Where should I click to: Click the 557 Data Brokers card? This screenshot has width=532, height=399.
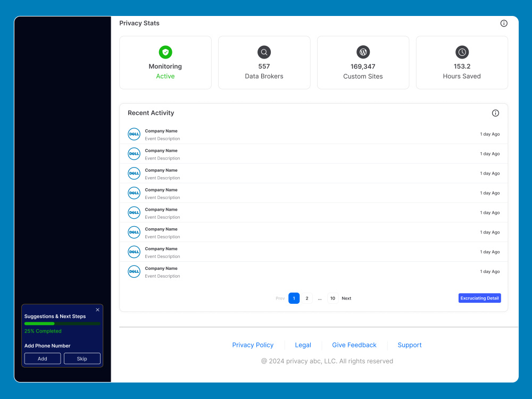tap(264, 63)
